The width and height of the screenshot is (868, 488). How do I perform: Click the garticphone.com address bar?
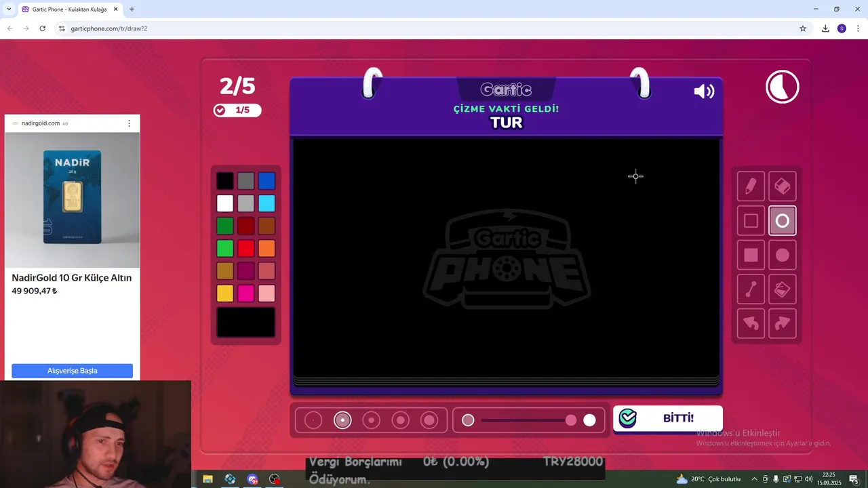click(x=431, y=28)
